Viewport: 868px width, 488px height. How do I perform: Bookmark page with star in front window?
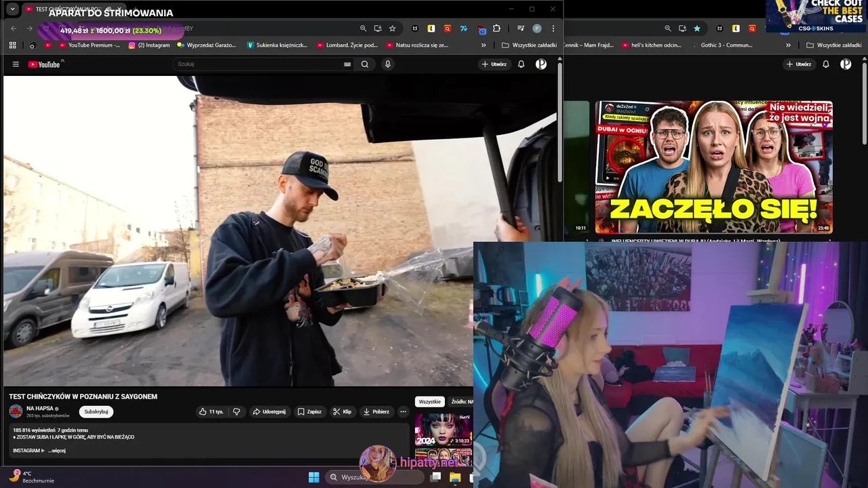[x=392, y=28]
